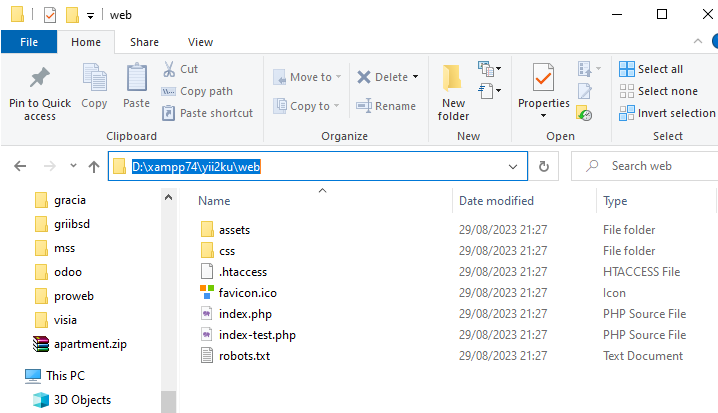Click the Select all option
The image size is (718, 413).
(651, 69)
